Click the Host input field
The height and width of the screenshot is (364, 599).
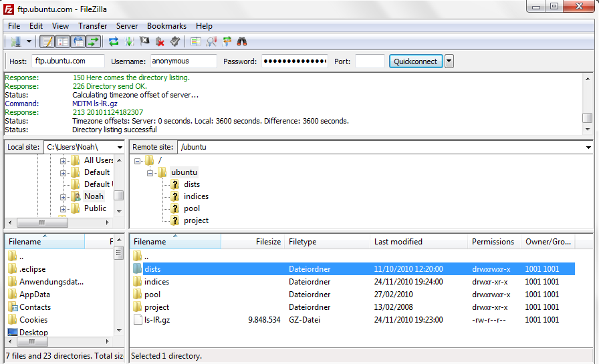click(68, 61)
